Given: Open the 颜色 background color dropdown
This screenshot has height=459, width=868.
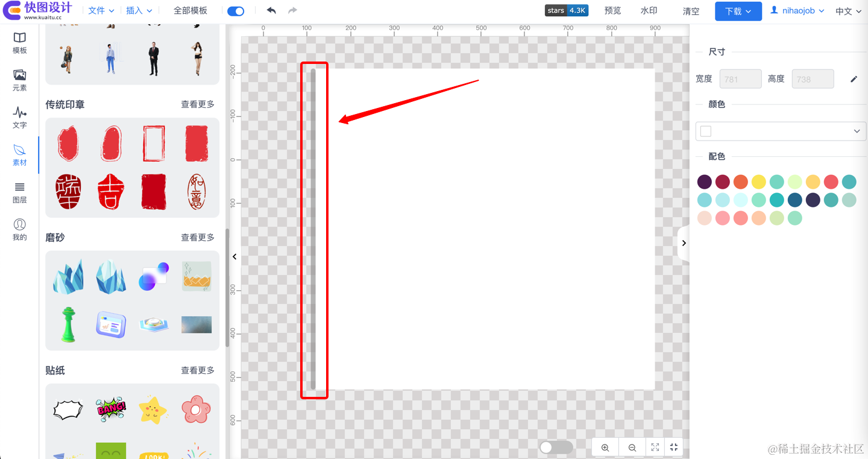Looking at the screenshot, I should pyautogui.click(x=781, y=131).
